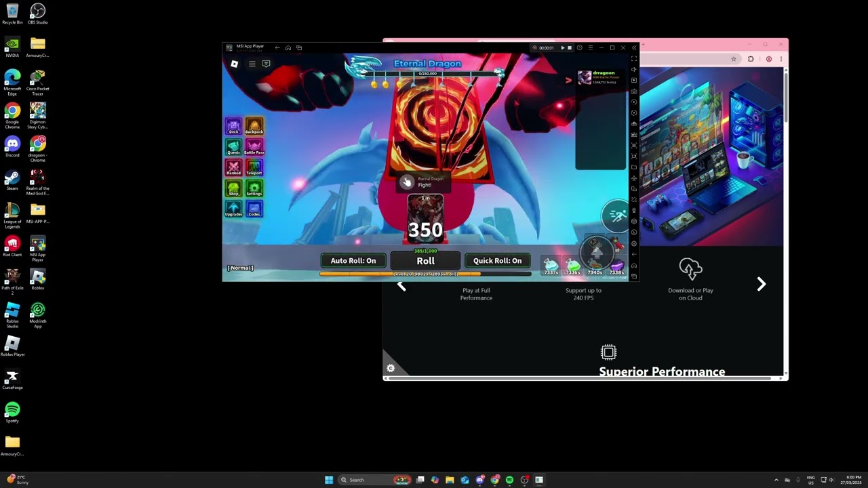Viewport: 868px width, 488px height.
Task: Click Support up to 240 FPS feature
Action: click(583, 294)
